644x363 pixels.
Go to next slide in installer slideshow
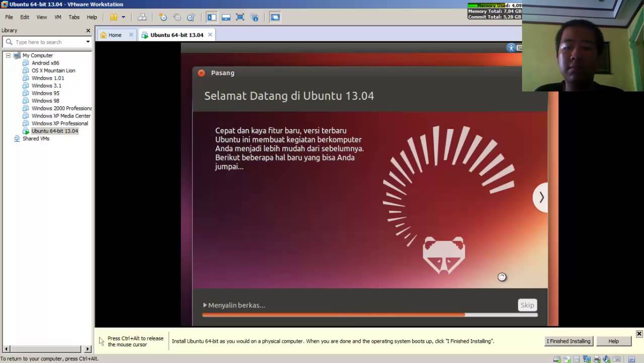coord(540,197)
